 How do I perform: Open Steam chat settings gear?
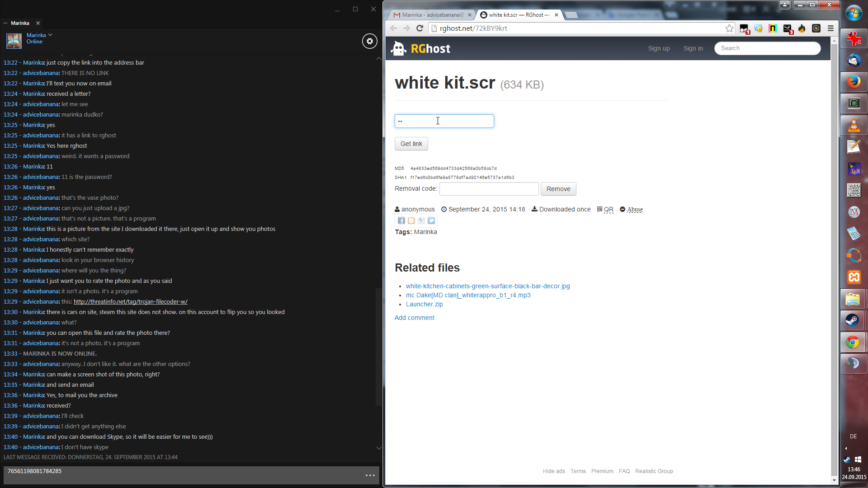point(369,41)
